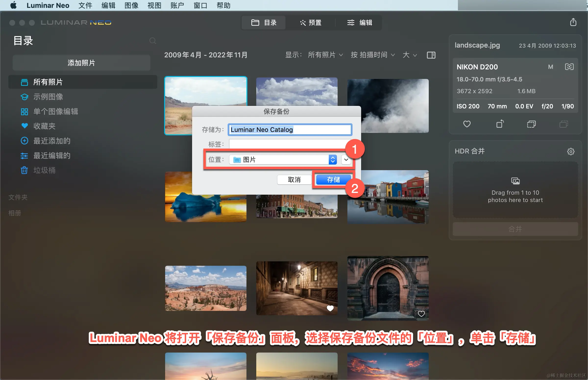Expand the save dialog with the chevron button
This screenshot has width=588, height=380.
pyautogui.click(x=346, y=160)
